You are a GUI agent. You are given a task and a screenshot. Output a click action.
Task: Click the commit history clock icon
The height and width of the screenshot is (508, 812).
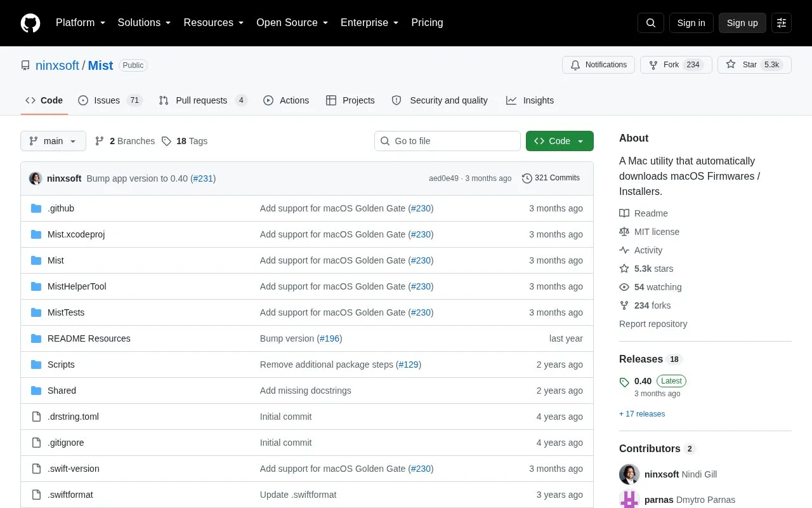(x=527, y=178)
